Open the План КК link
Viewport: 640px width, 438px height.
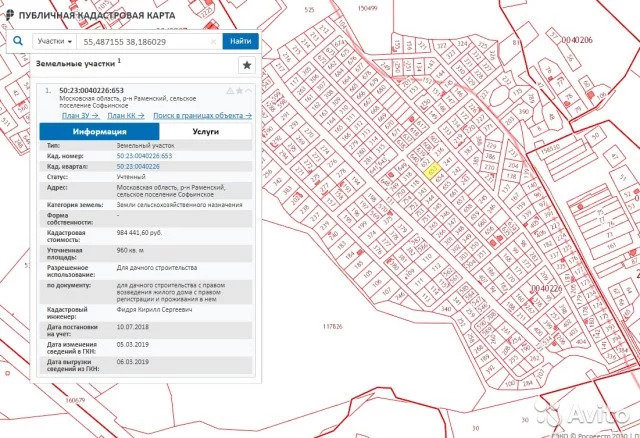[x=126, y=116]
